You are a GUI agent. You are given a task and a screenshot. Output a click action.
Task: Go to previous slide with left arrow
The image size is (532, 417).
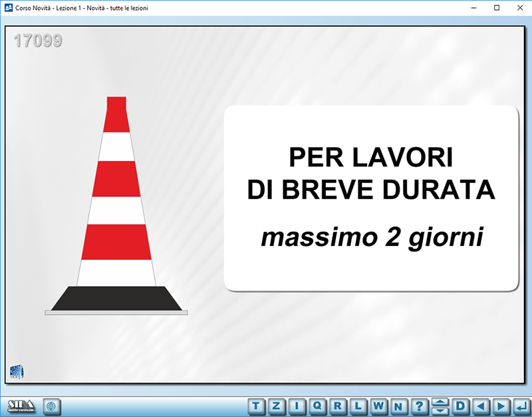(482, 406)
